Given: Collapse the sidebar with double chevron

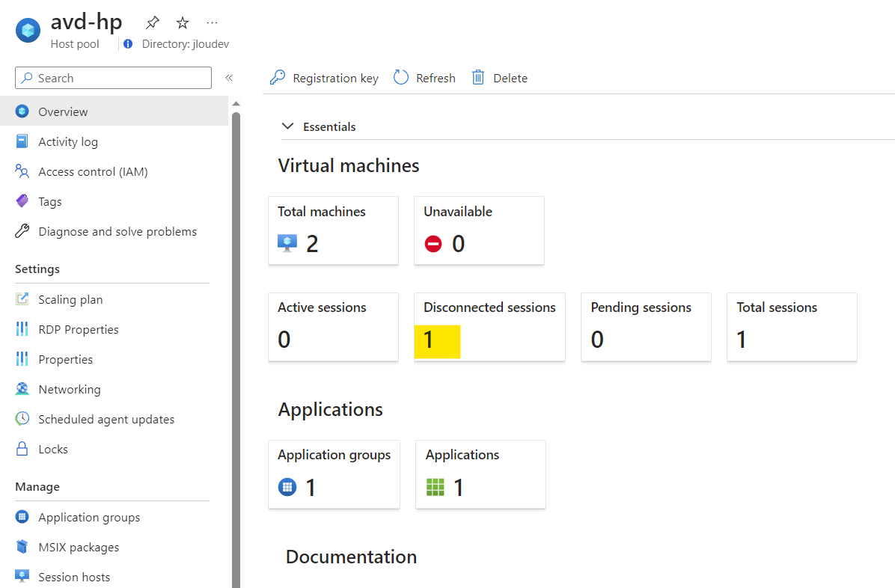Looking at the screenshot, I should (229, 78).
